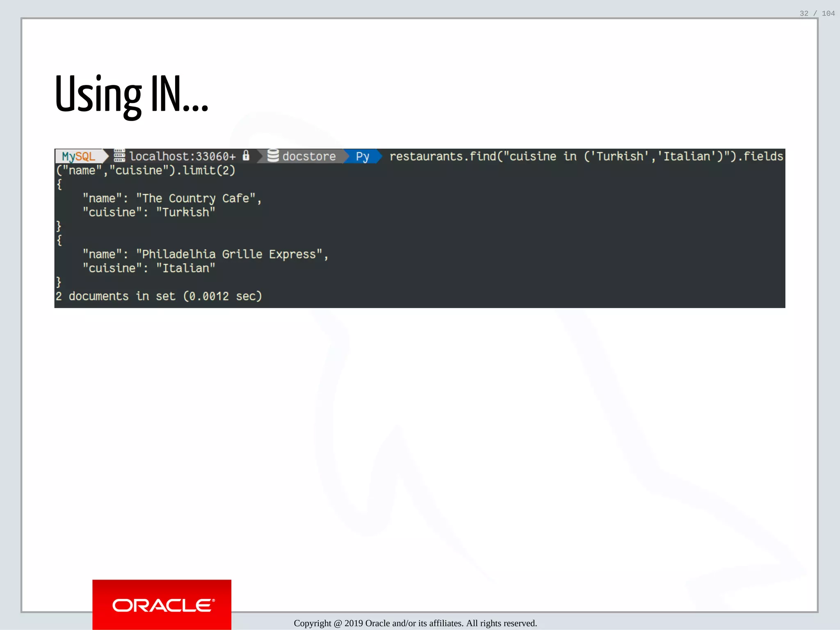Click the "Using IN..." slide title
This screenshot has width=840, height=630.
click(131, 94)
